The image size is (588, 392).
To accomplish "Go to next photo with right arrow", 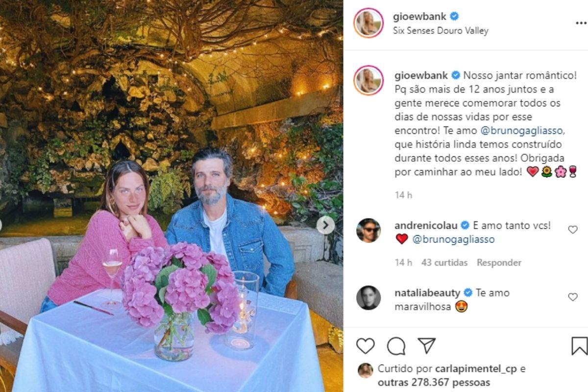I will coord(325,225).
